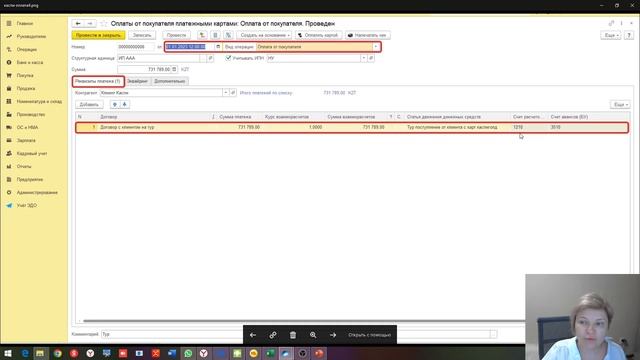Click the Оплатить картой button
640x360 pixels.
(318, 35)
